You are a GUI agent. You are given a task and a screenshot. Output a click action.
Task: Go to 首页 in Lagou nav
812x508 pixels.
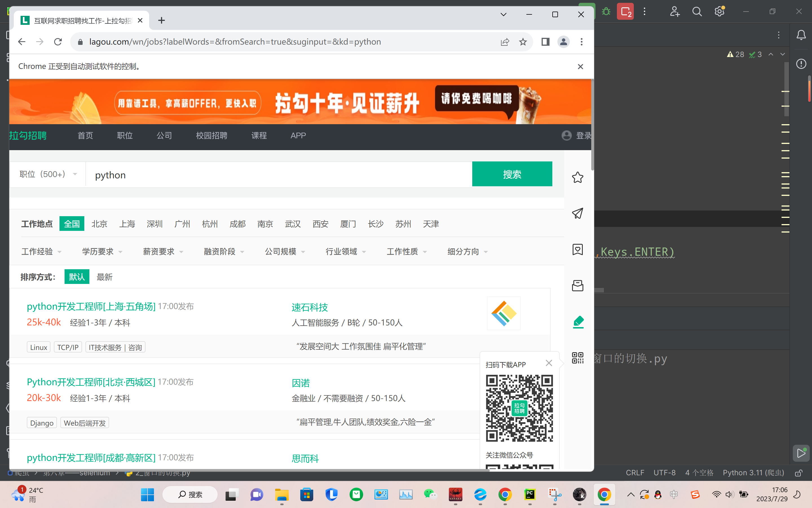(85, 135)
